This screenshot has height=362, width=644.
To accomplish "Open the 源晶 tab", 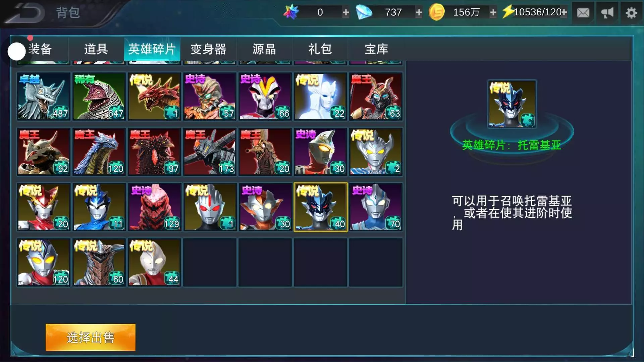I will [264, 49].
